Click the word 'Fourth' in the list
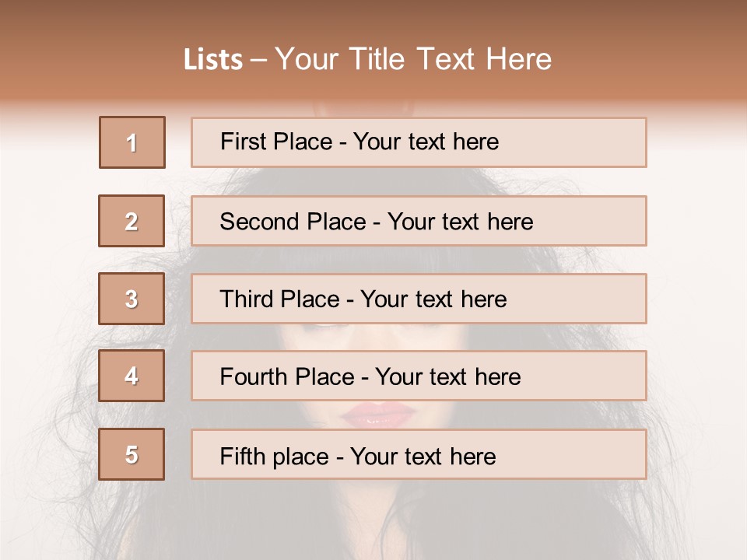Image resolution: width=747 pixels, height=560 pixels. 253,376
